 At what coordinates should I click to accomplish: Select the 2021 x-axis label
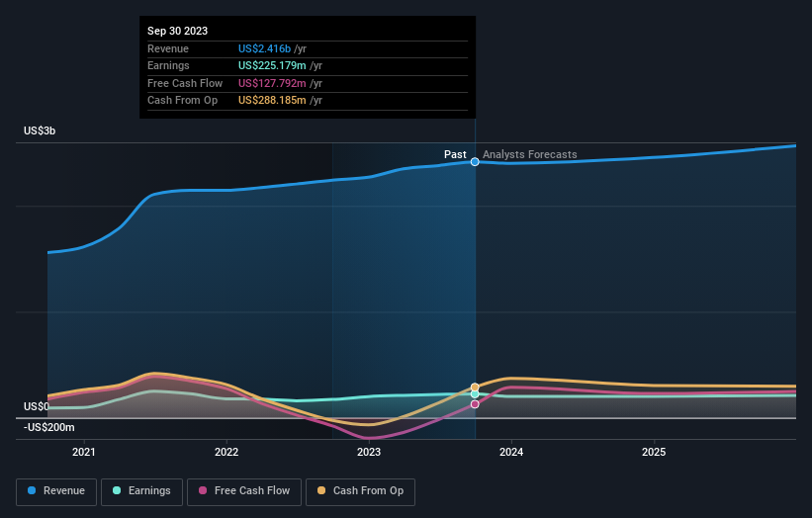pyautogui.click(x=84, y=452)
